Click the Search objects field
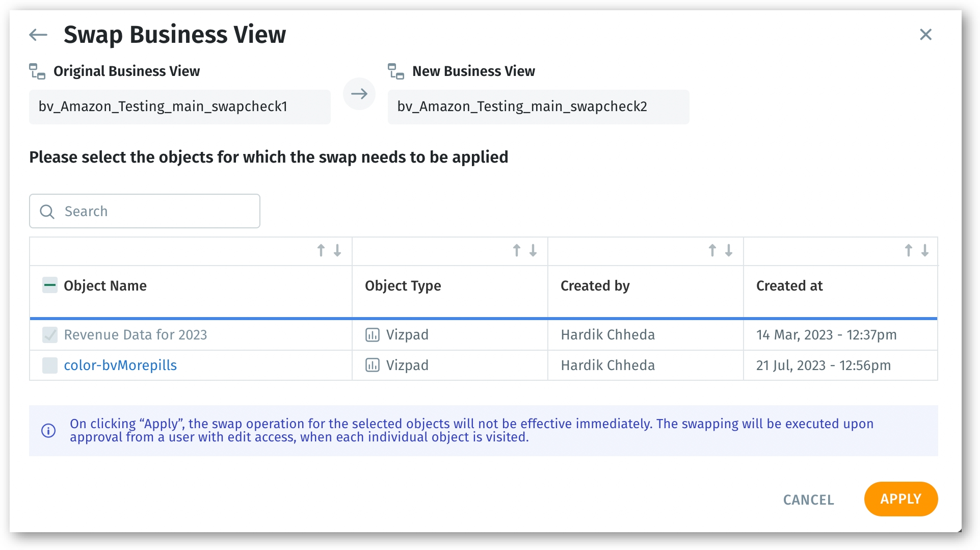 [153, 211]
